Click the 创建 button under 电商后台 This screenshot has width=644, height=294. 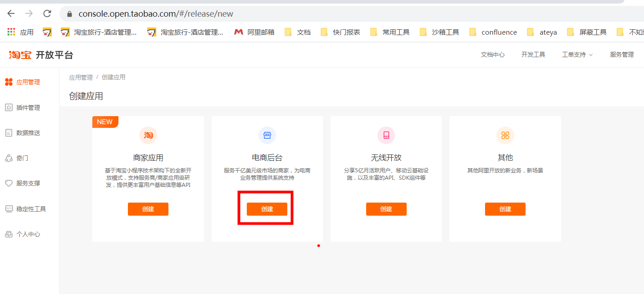(267, 209)
